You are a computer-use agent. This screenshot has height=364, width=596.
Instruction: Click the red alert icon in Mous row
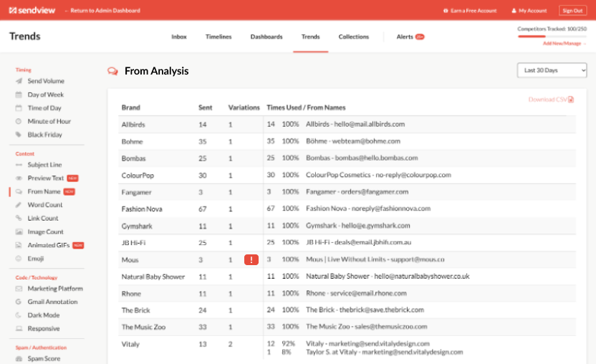coord(251,260)
